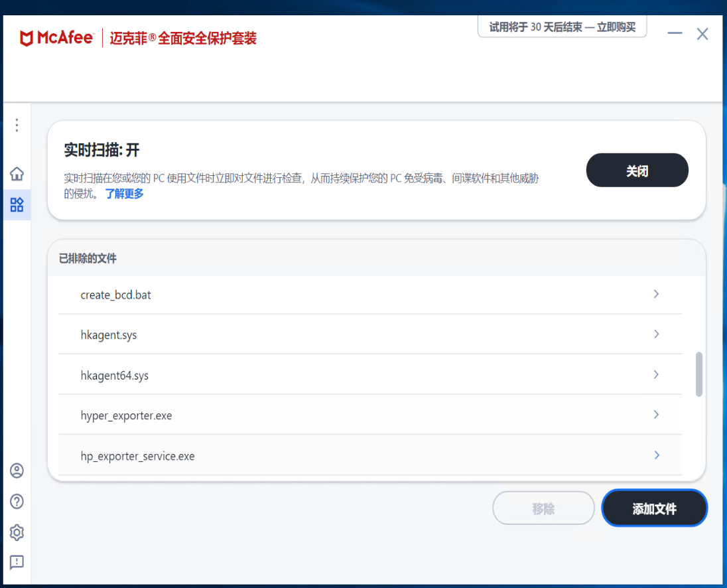Open the feedback speech bubble icon

[x=17, y=563]
